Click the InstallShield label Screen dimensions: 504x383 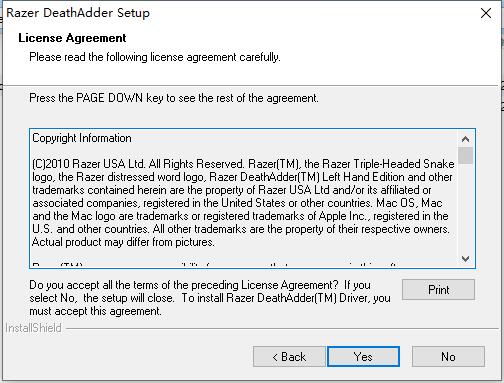[33, 328]
